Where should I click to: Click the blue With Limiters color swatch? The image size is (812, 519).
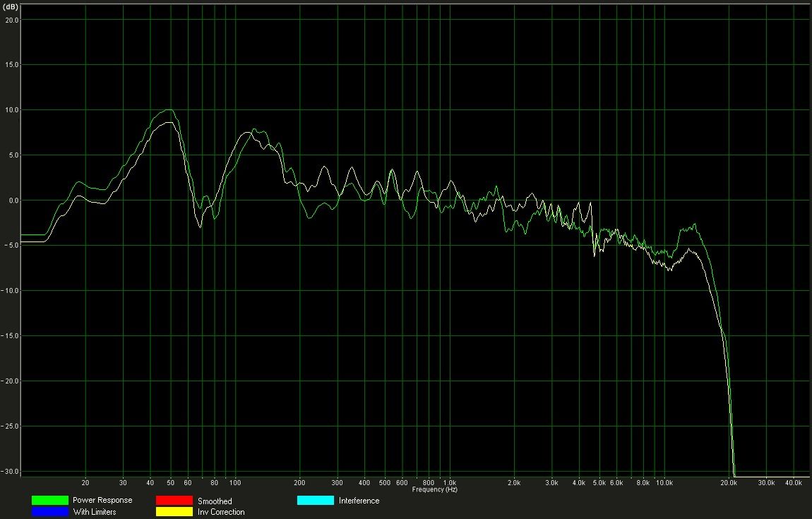(x=50, y=512)
